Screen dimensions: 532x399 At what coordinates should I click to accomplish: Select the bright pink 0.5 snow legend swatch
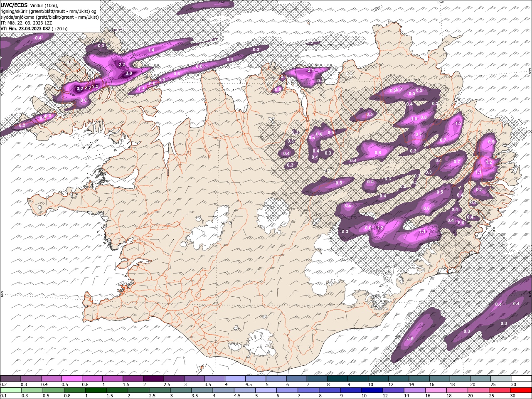coord(72,379)
